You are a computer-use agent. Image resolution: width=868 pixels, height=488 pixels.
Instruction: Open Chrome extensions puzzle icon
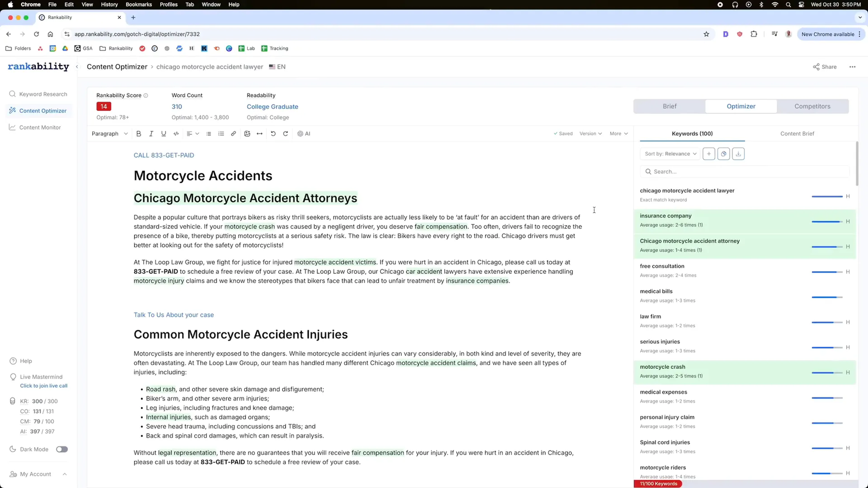(754, 34)
